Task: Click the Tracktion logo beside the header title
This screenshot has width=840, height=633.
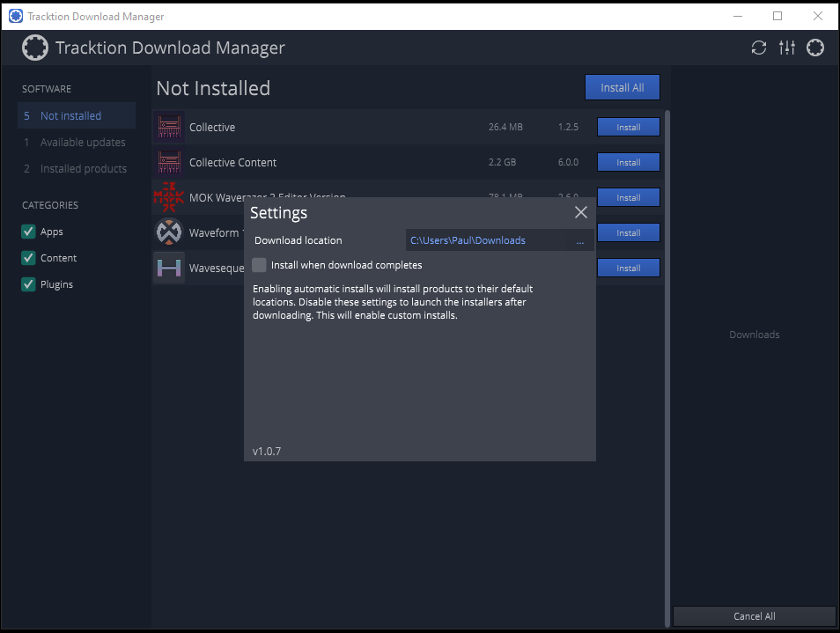Action: coord(35,48)
